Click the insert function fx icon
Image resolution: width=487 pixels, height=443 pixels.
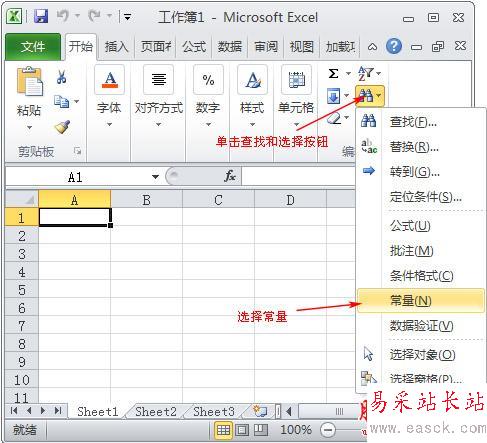point(230,176)
